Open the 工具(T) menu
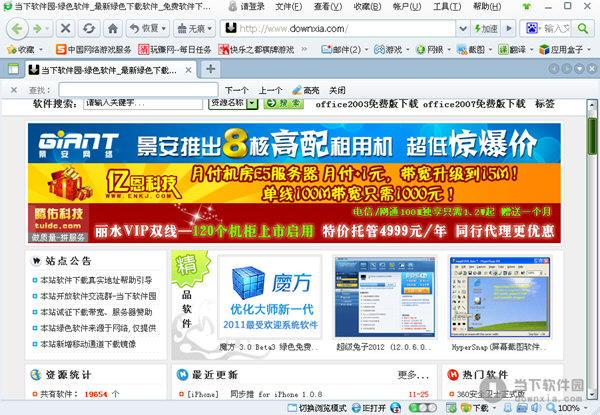This screenshot has height=415, width=600. [447, 7]
